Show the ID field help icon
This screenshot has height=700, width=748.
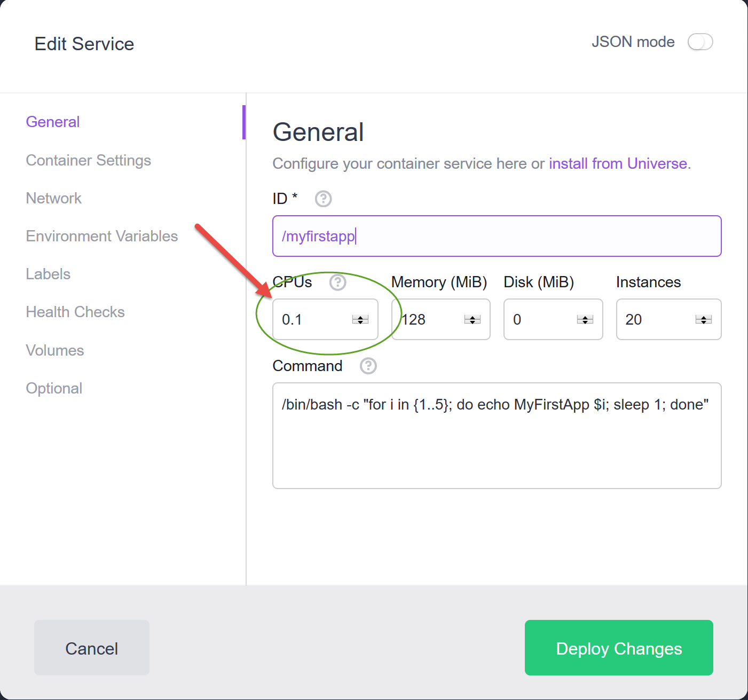(x=323, y=199)
